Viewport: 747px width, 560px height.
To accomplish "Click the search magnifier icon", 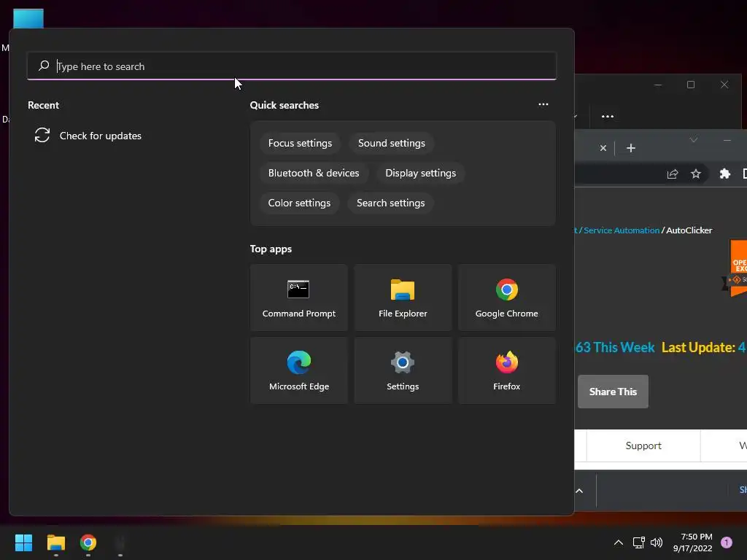I will point(44,66).
